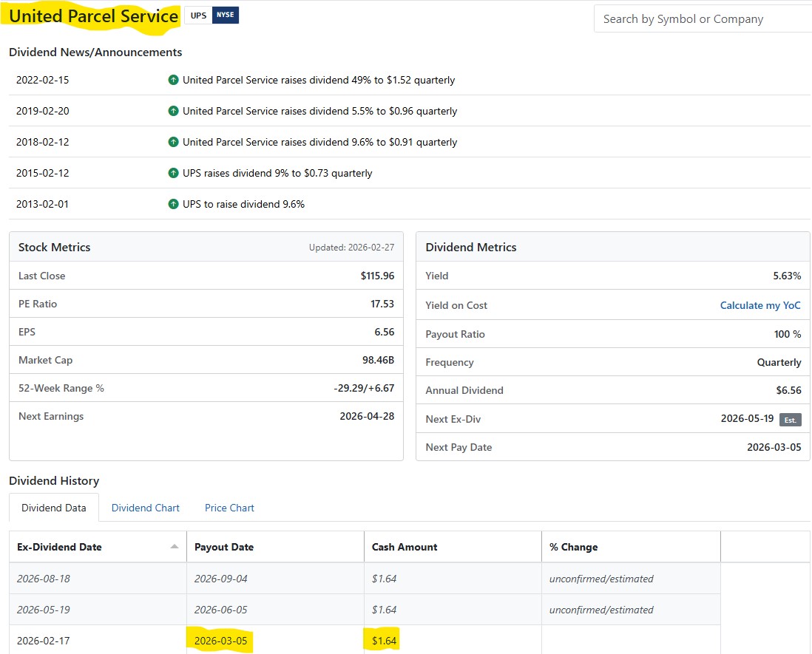Click the Search by Symbol or Company field
The width and height of the screenshot is (812, 654).
point(703,19)
